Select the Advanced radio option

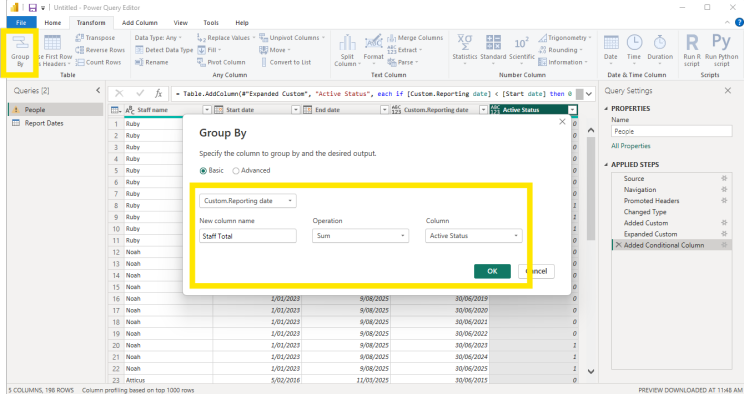(x=235, y=170)
